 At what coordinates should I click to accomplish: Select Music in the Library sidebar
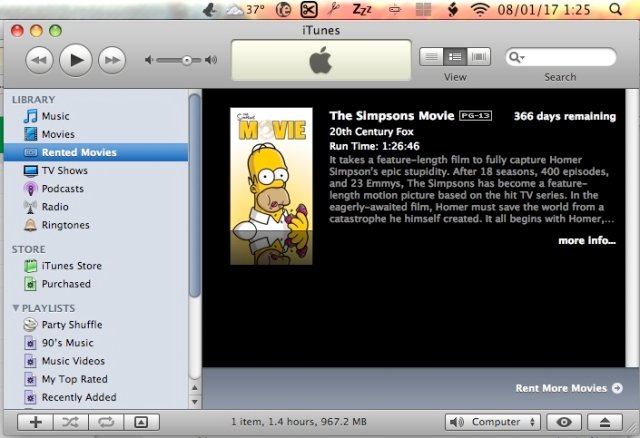click(55, 117)
